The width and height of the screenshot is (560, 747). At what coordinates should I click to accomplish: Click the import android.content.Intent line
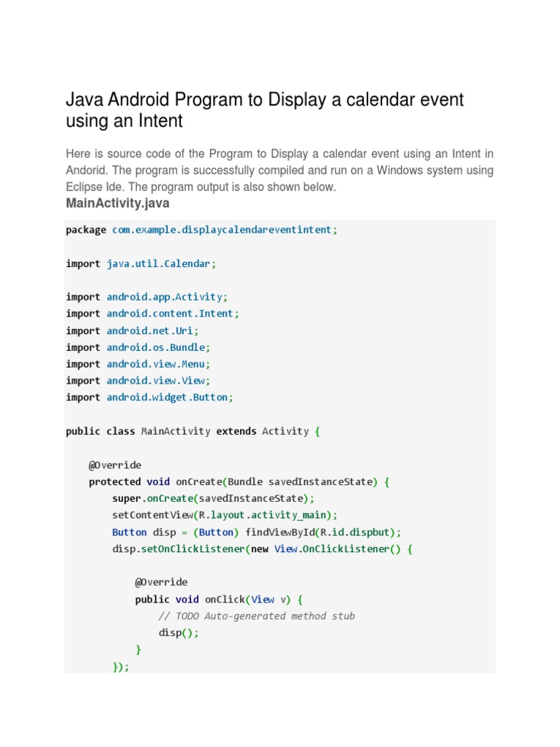(x=152, y=314)
